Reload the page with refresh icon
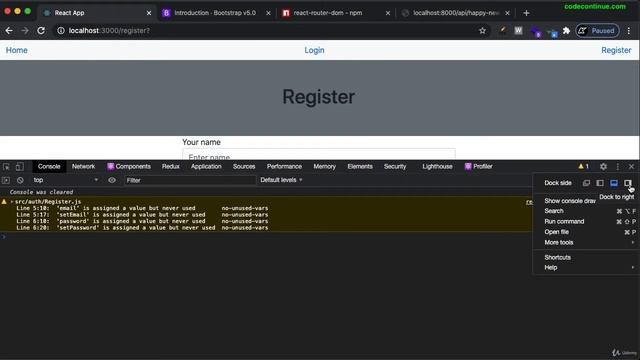Screen dimensions: 640x360 pyautogui.click(x=41, y=31)
